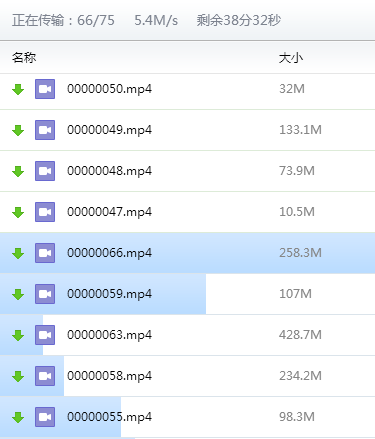
Task: Click the video file icon for 00000058.mp4
Action: (45, 376)
